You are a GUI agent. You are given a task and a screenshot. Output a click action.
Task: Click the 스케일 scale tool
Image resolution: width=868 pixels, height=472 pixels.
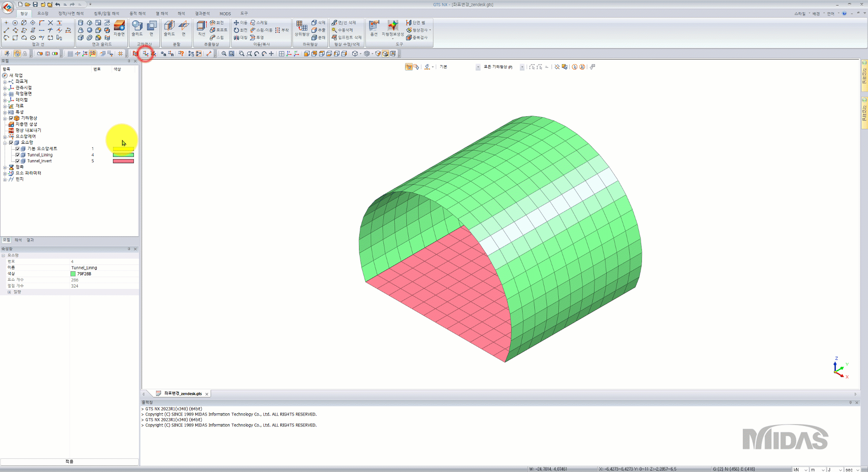point(259,23)
